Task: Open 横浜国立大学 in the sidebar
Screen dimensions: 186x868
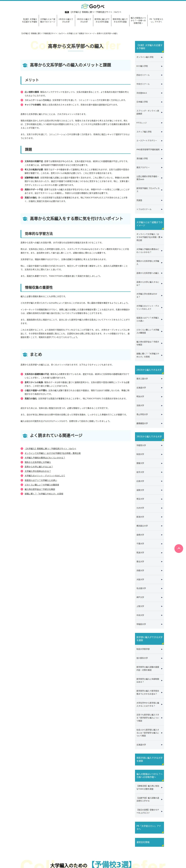Action: (149, 526)
